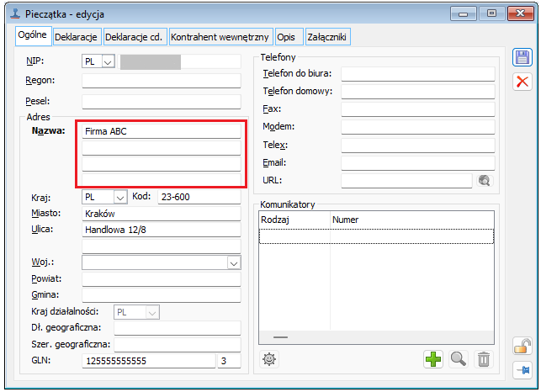Viewport: 541px width, 392px height.
Task: Click the Numer column header
Action: coord(410,220)
